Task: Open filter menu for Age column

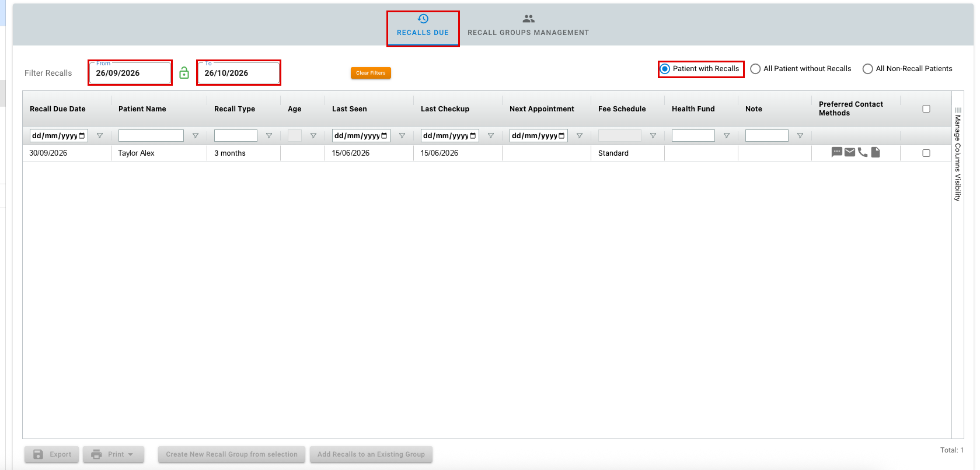Action: pos(313,136)
